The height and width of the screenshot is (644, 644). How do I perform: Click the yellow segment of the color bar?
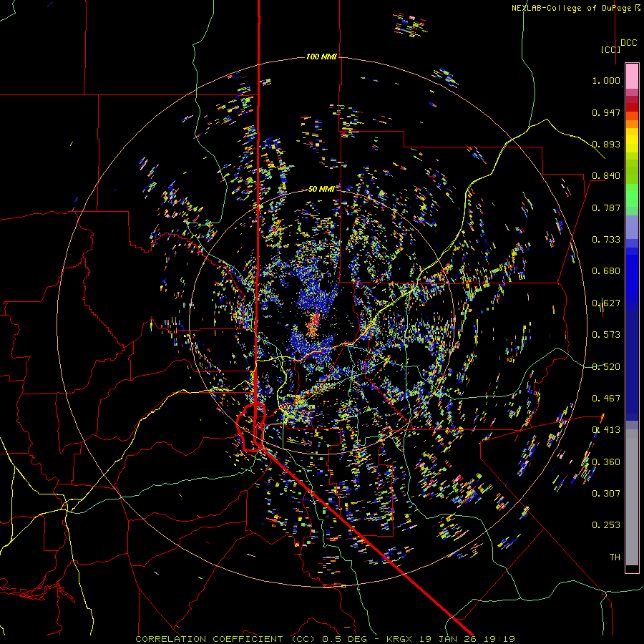632,140
